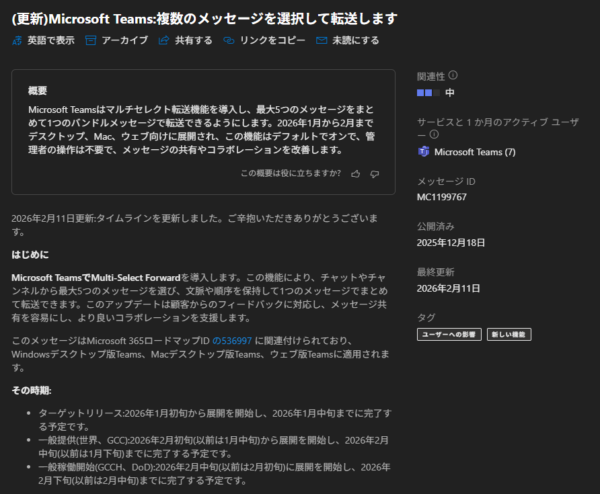Give the summary a thumbs down
Viewport: 600px width, 494px height.
(375, 173)
